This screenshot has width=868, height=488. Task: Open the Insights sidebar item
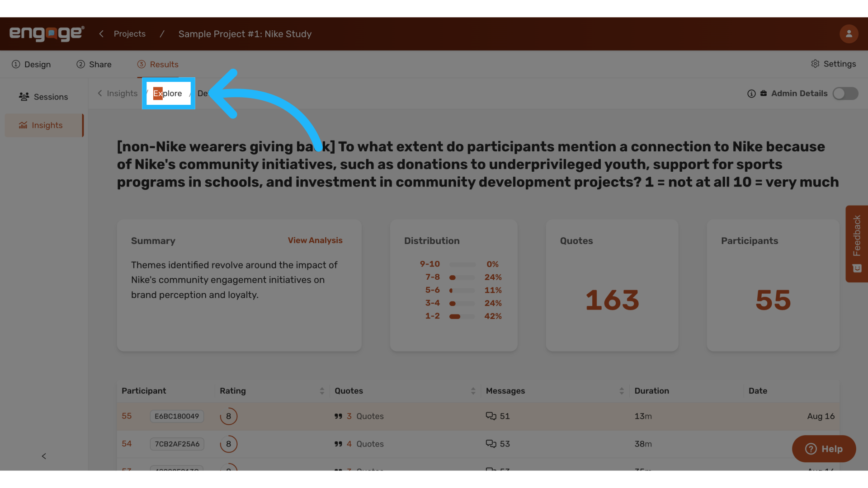click(44, 125)
